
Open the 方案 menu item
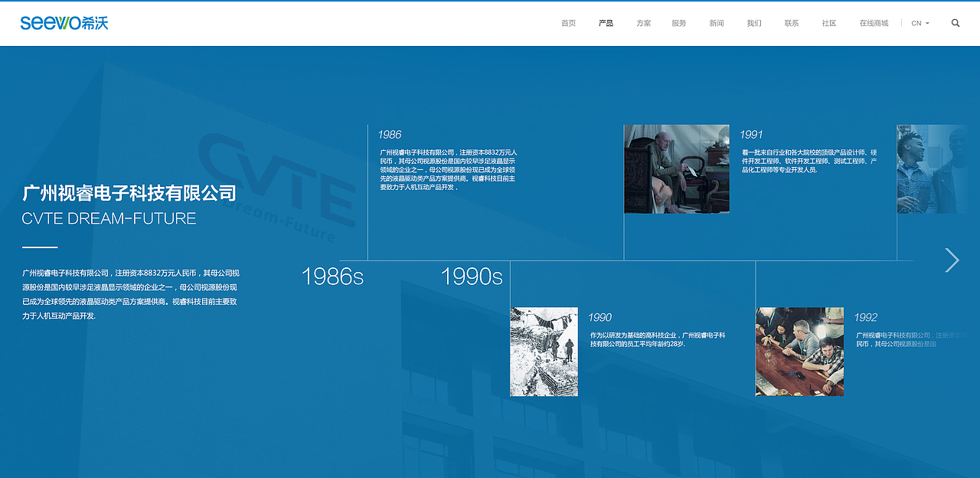point(643,23)
